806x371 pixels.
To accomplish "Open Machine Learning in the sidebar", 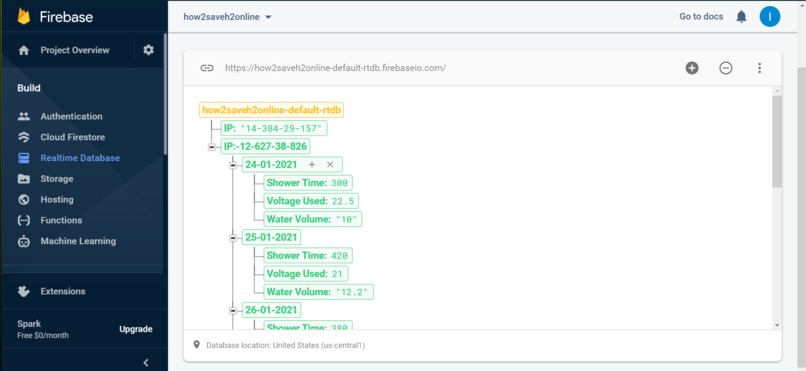I will point(78,241).
